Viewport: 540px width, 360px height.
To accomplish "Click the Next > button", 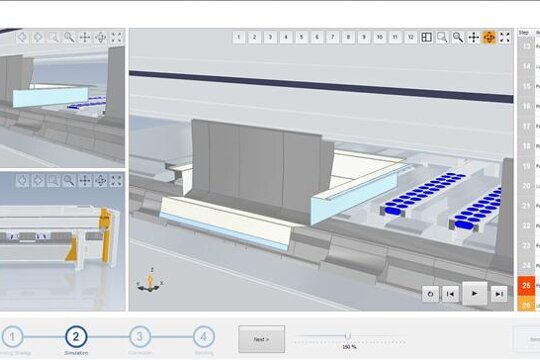I will coord(262,339).
